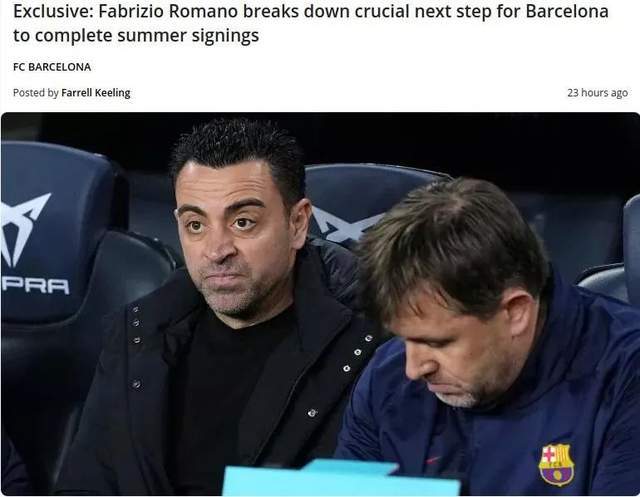Click the '23 hours ago' timestamp

pos(597,93)
